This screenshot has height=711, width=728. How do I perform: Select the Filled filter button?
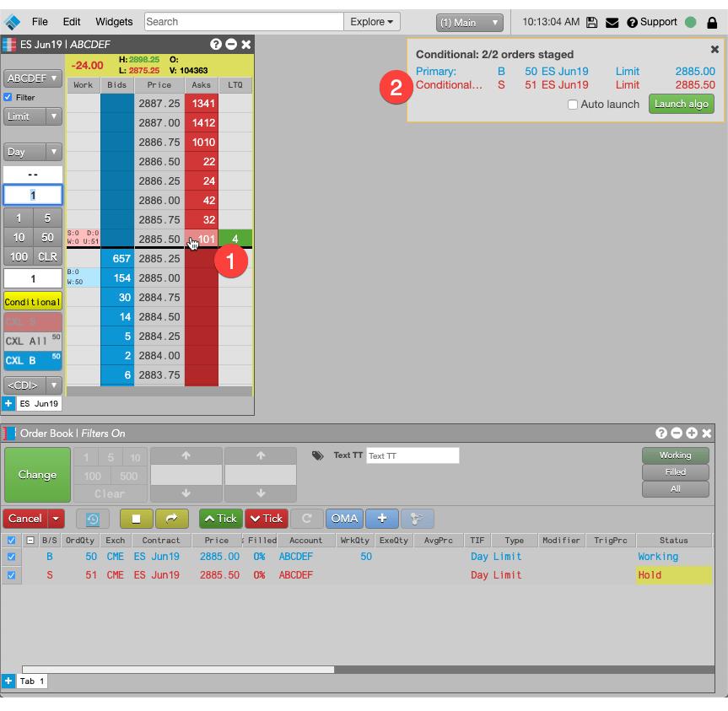tap(675, 472)
